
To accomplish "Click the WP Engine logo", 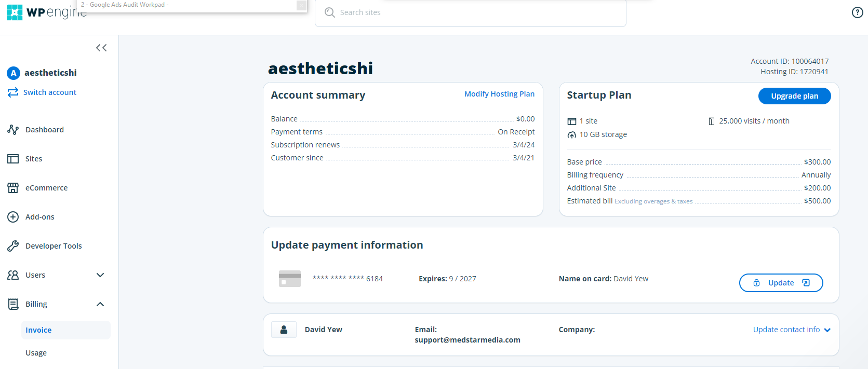I will 47,12.
